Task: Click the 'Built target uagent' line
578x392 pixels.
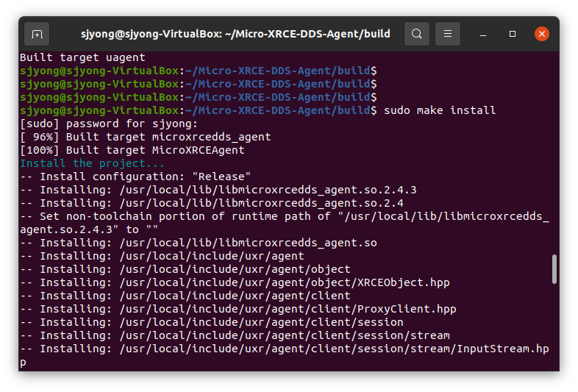Action: (x=82, y=57)
